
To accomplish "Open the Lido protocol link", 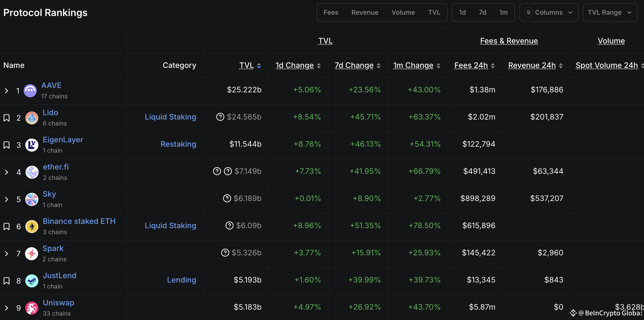I will coord(50,112).
